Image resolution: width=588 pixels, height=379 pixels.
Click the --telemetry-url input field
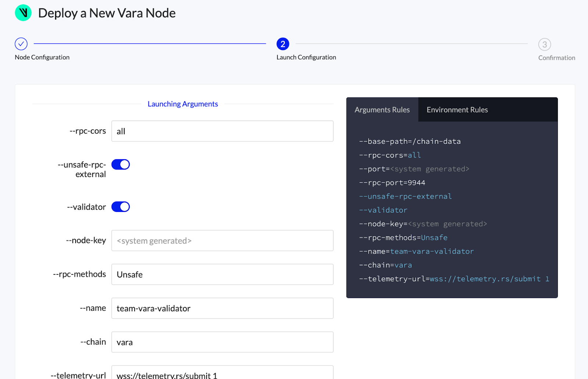(222, 373)
